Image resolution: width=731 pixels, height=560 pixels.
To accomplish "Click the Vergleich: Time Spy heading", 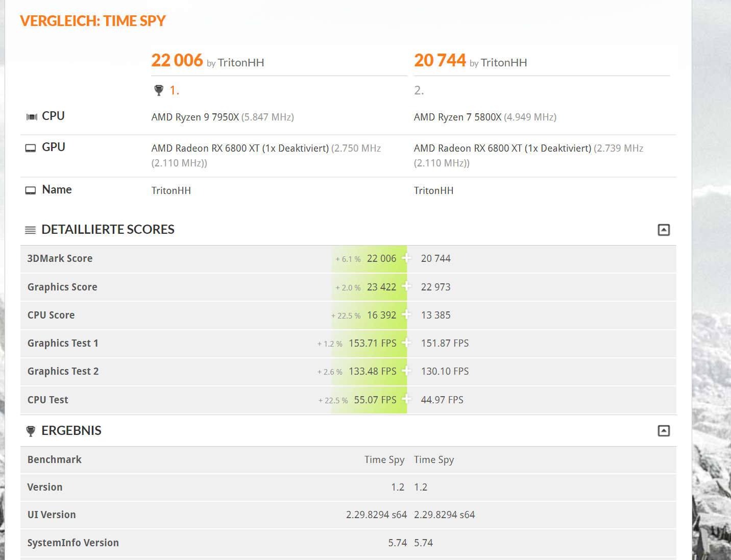I will 93,21.
